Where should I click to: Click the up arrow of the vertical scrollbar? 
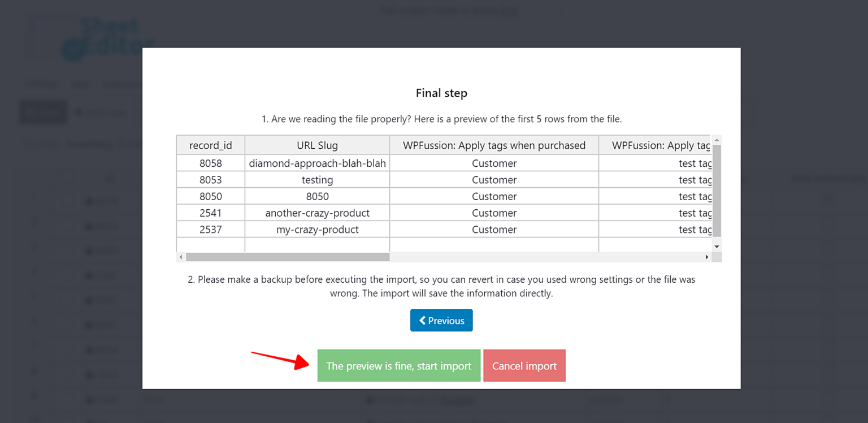717,140
